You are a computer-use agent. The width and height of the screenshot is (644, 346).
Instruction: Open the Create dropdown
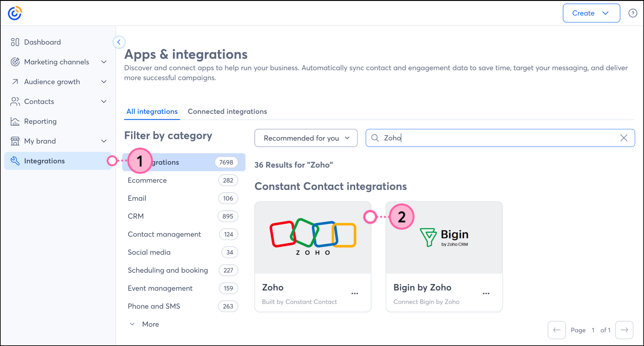591,13
